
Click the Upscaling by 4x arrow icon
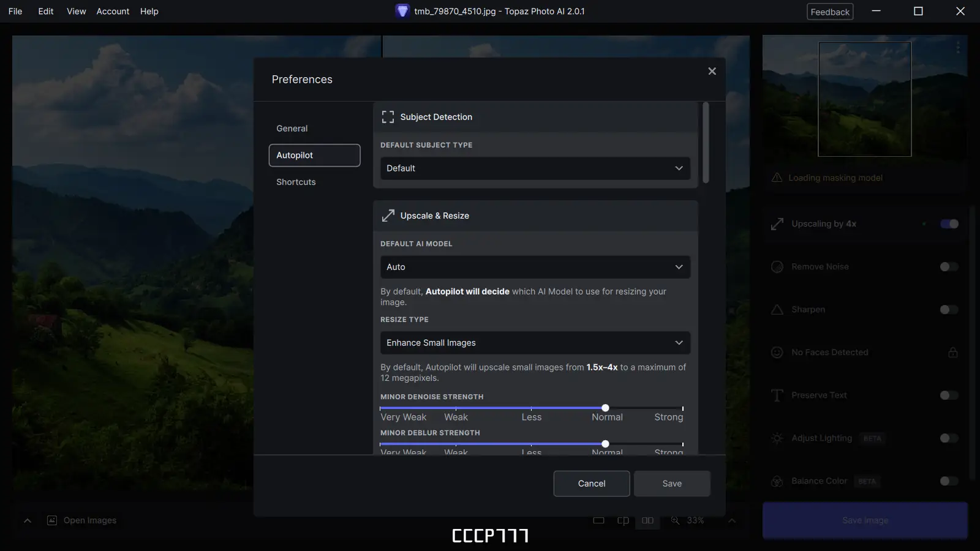[x=777, y=224]
